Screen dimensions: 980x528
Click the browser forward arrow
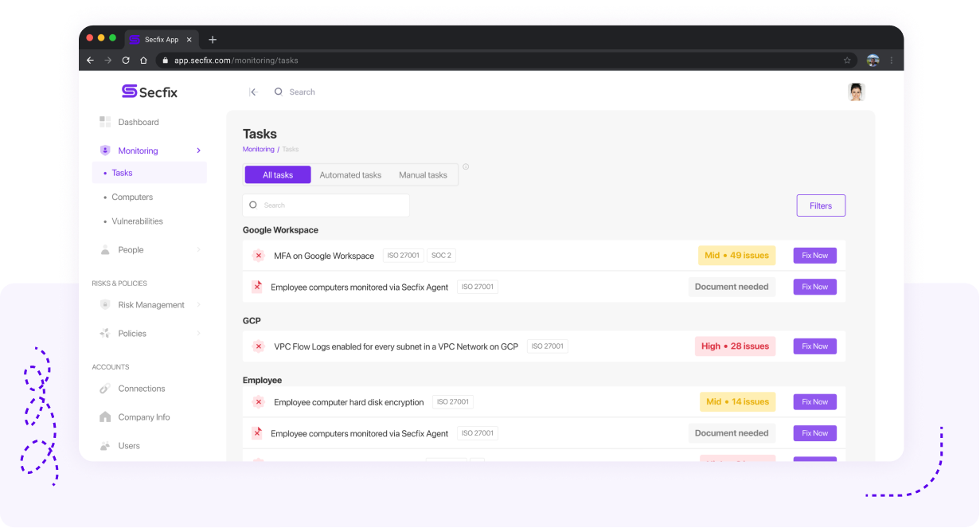click(108, 60)
